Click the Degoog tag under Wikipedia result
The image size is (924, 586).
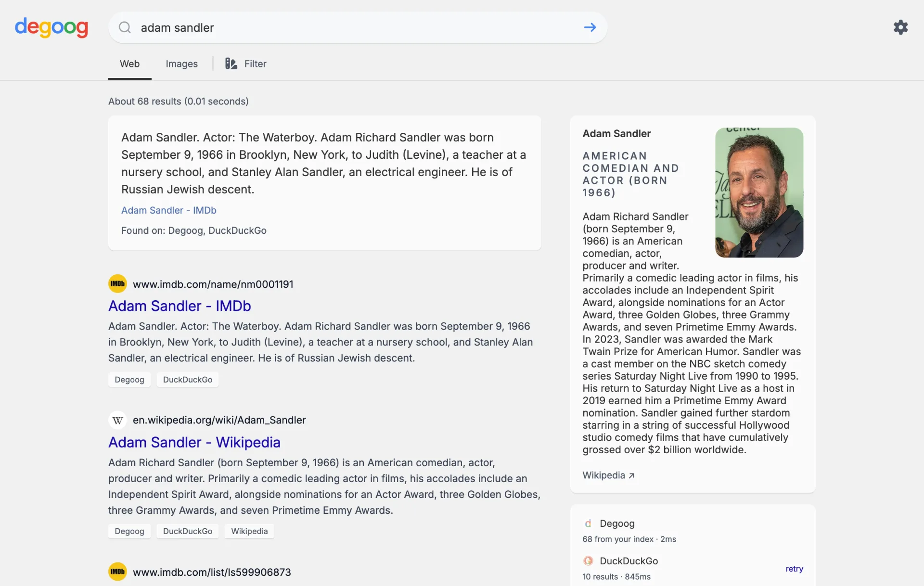coord(129,531)
